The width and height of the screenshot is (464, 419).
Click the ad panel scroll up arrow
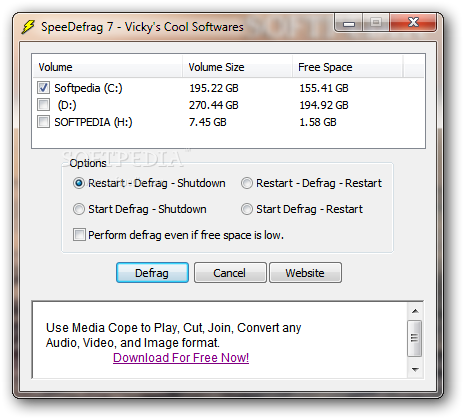click(x=415, y=311)
